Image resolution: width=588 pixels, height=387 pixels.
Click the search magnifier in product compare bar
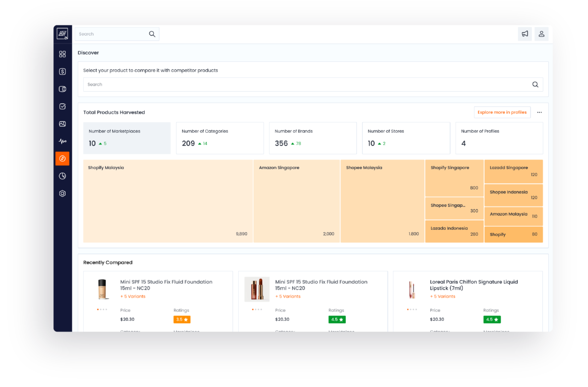535,84
